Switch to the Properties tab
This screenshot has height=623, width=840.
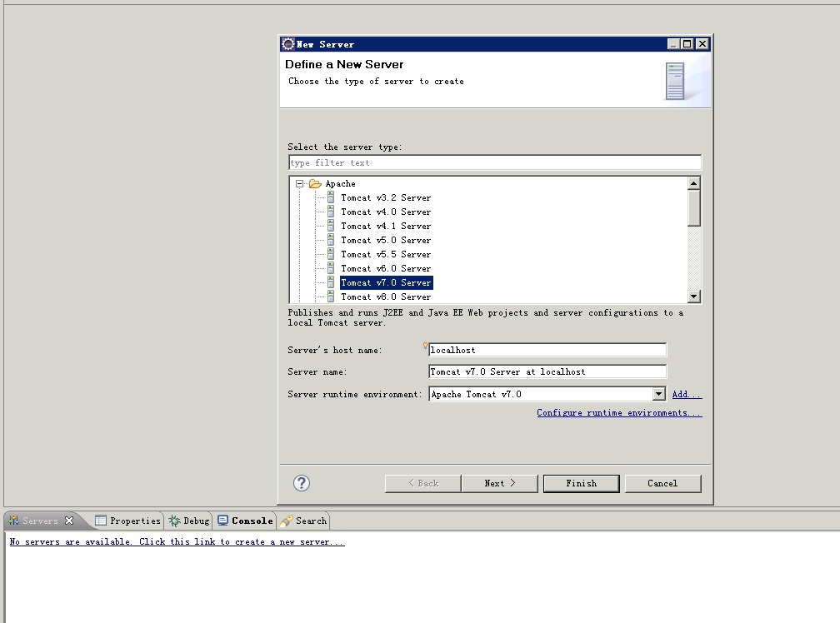pos(128,521)
